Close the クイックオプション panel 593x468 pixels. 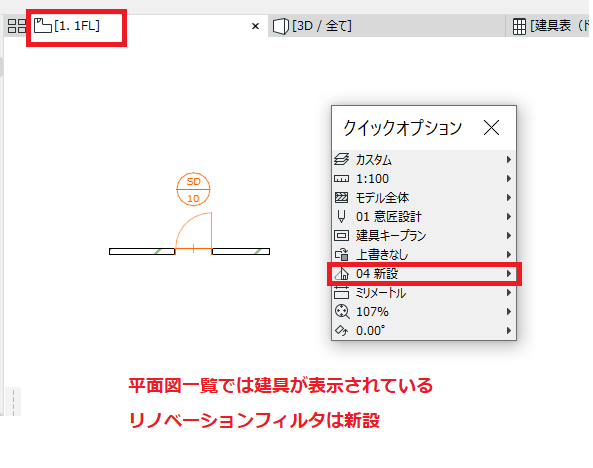pyautogui.click(x=491, y=127)
